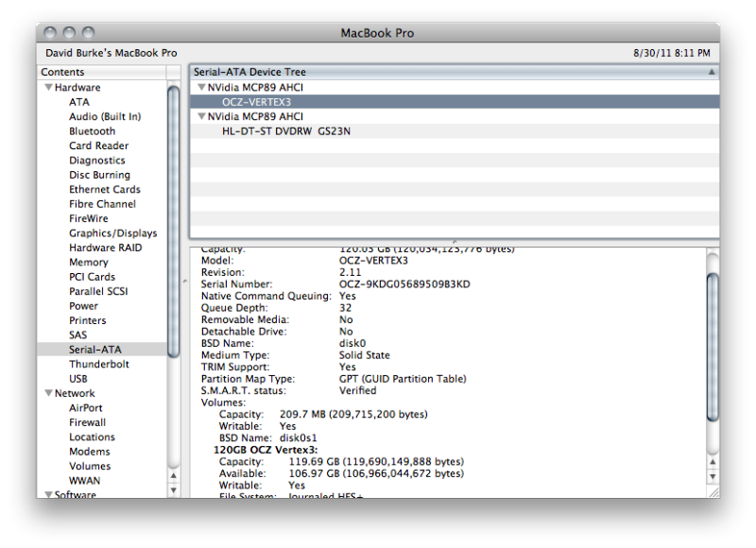756x548 pixels.
Task: Collapse the first NVidia MCP89 AHCI triangle
Action: pyautogui.click(x=201, y=87)
